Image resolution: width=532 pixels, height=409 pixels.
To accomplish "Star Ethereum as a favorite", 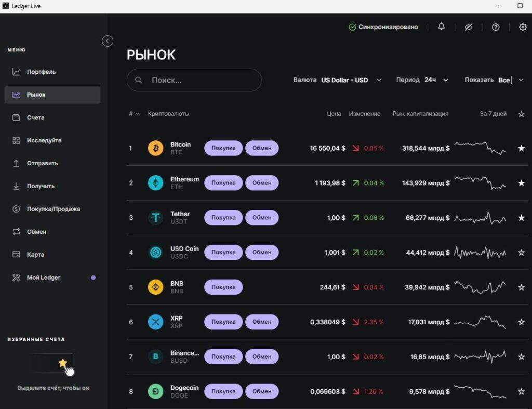I will (x=521, y=183).
